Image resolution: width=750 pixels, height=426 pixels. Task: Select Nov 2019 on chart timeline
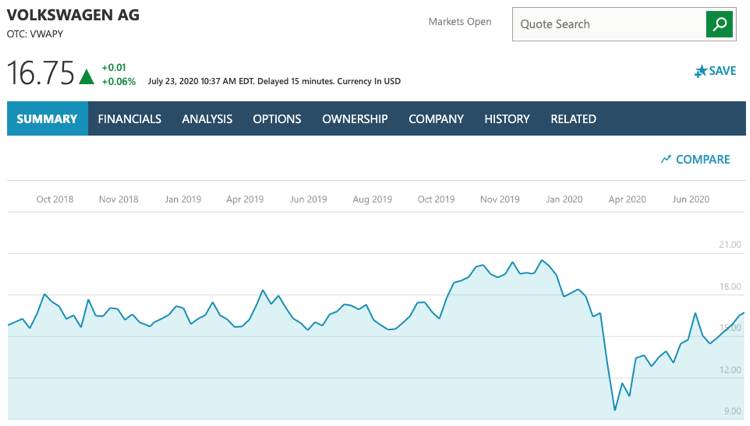pos(500,199)
